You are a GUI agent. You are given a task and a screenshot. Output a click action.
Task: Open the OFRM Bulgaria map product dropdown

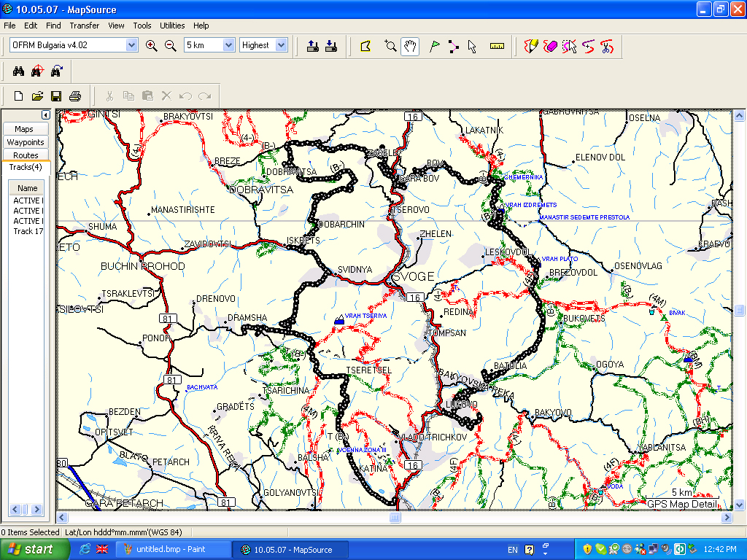pos(131,45)
